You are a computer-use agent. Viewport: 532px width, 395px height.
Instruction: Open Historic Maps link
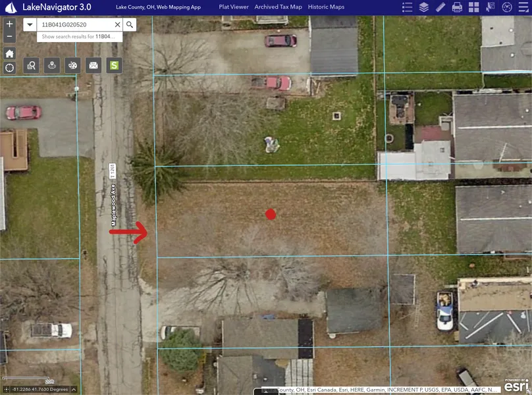point(326,7)
